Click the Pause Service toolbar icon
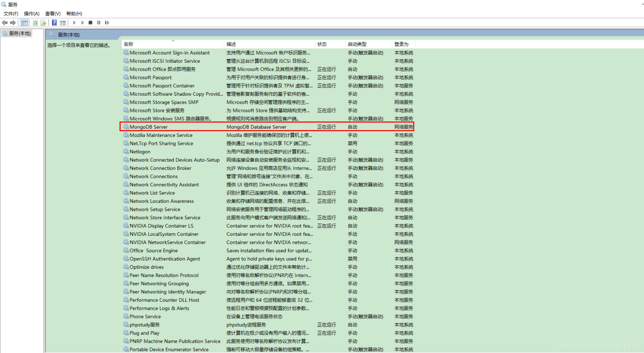644x353 pixels. pyautogui.click(x=99, y=23)
